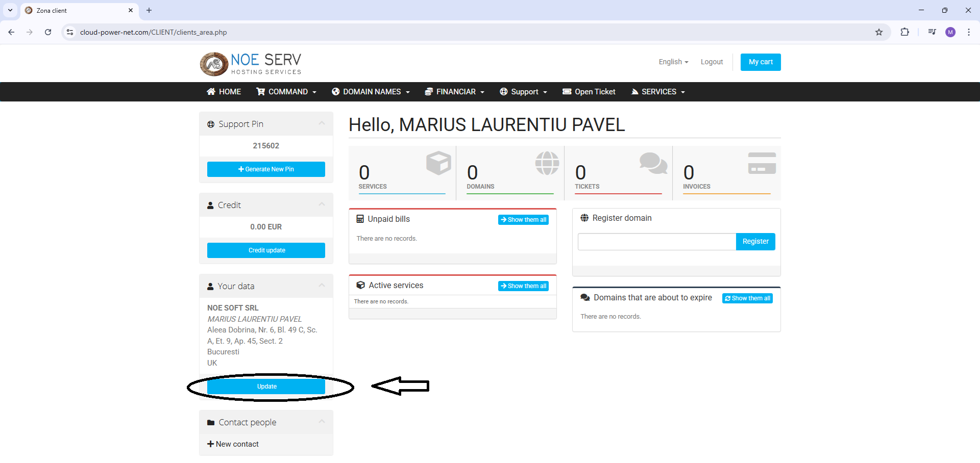This screenshot has width=980, height=463.
Task: Expand the DOMAIN NAMES menu
Action: (x=371, y=92)
